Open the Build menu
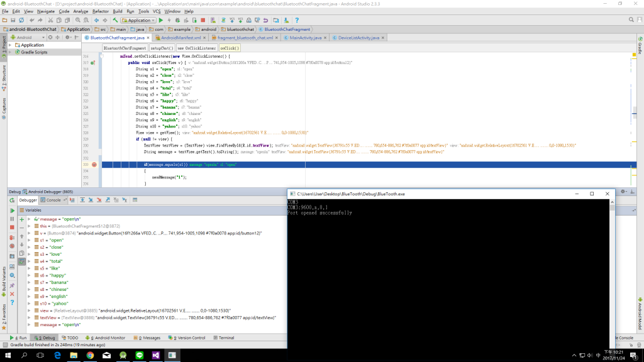 pos(118,11)
